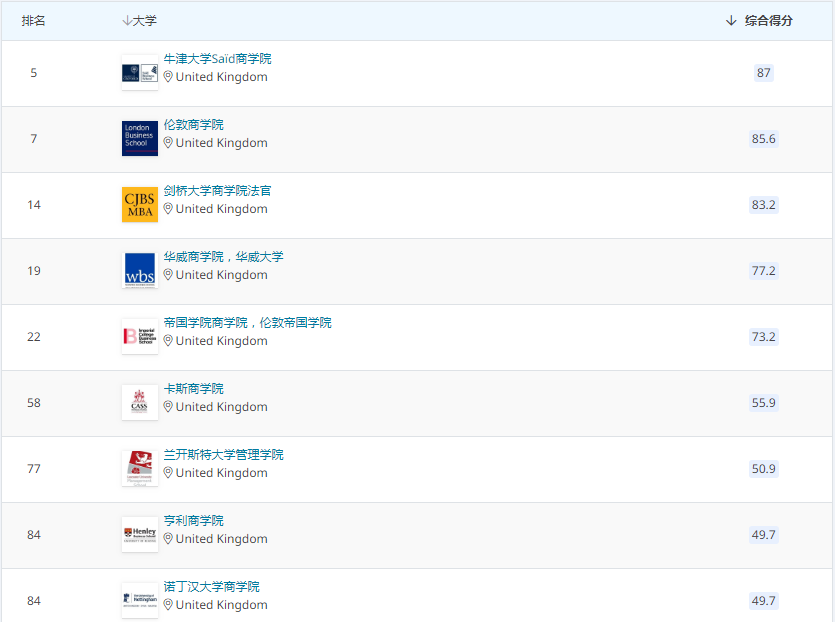Click the CASS business school logo

[140, 403]
